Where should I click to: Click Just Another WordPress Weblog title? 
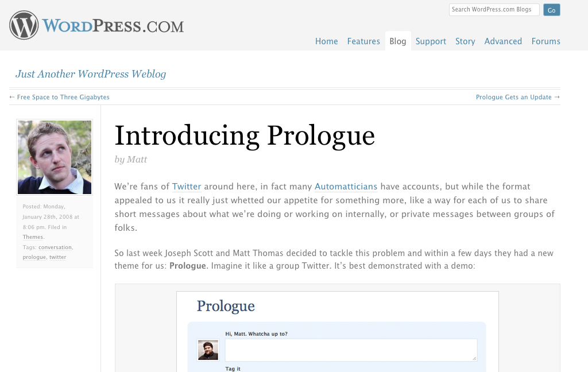(x=91, y=74)
